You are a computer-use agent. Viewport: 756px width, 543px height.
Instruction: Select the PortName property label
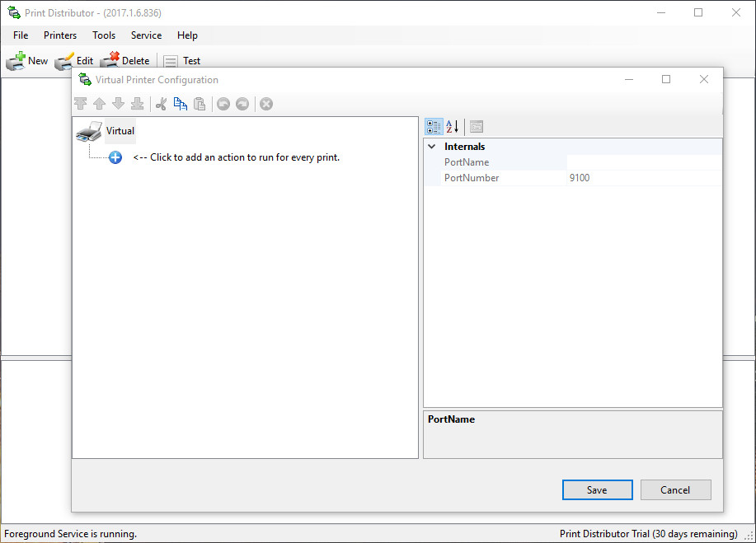[x=467, y=162]
